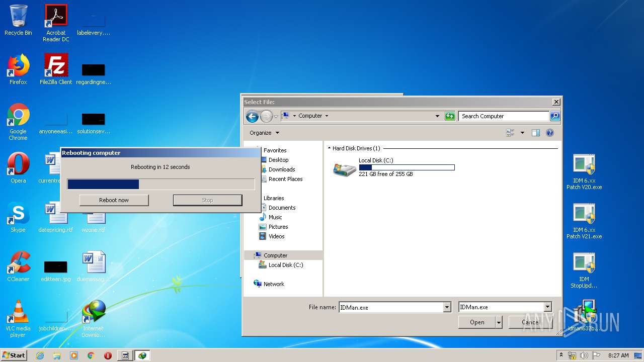The height and width of the screenshot is (362, 644).
Task: Launch CCleaner from the desktop
Action: click(x=18, y=266)
